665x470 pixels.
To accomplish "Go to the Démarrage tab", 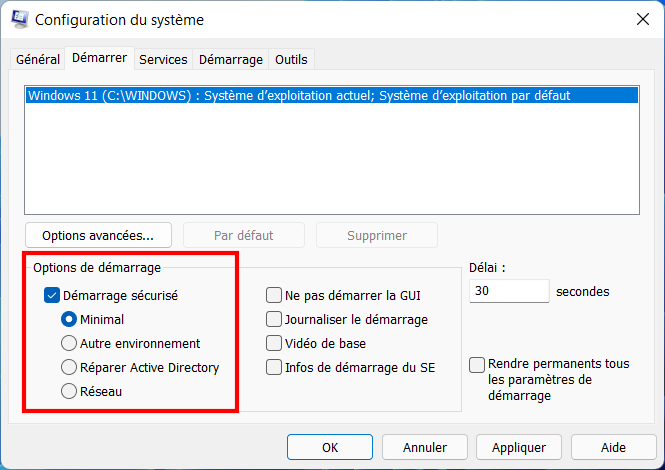I will coord(231,59).
